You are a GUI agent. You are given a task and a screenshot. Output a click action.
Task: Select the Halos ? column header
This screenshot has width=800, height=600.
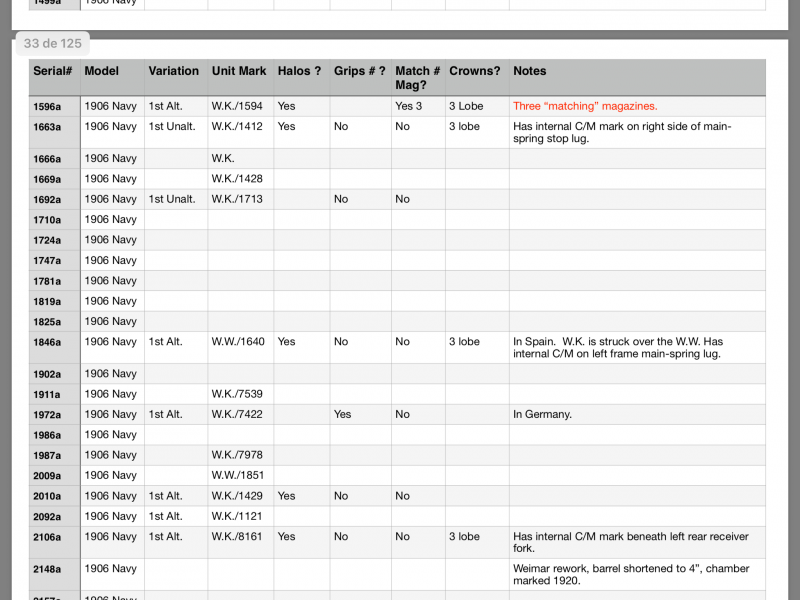tap(299, 71)
